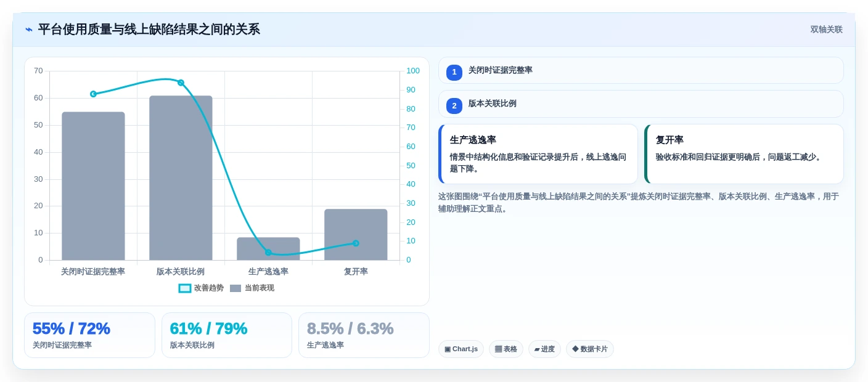Click x-axis label 关闭时证据完整率
The width and height of the screenshot is (868, 382).
tap(93, 272)
